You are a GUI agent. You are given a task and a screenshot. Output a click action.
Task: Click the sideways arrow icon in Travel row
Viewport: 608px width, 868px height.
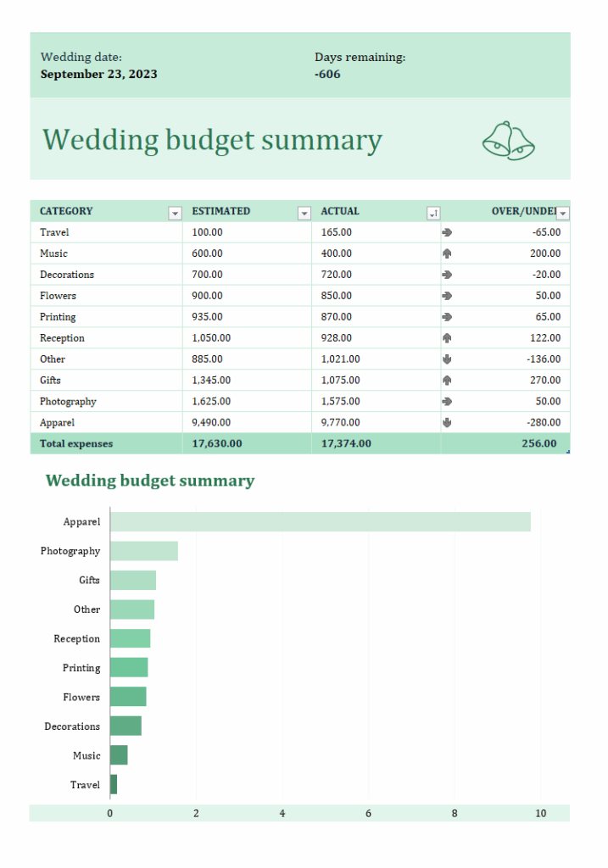[448, 232]
